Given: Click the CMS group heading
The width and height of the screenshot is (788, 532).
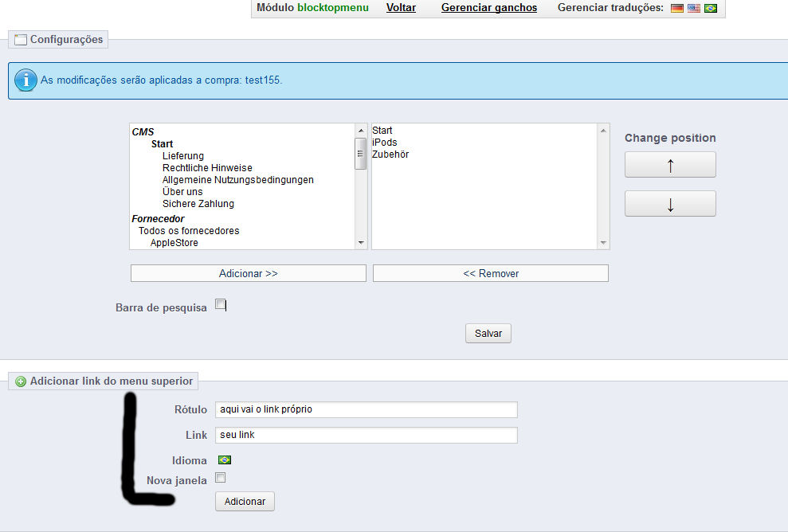Looking at the screenshot, I should 143,131.
